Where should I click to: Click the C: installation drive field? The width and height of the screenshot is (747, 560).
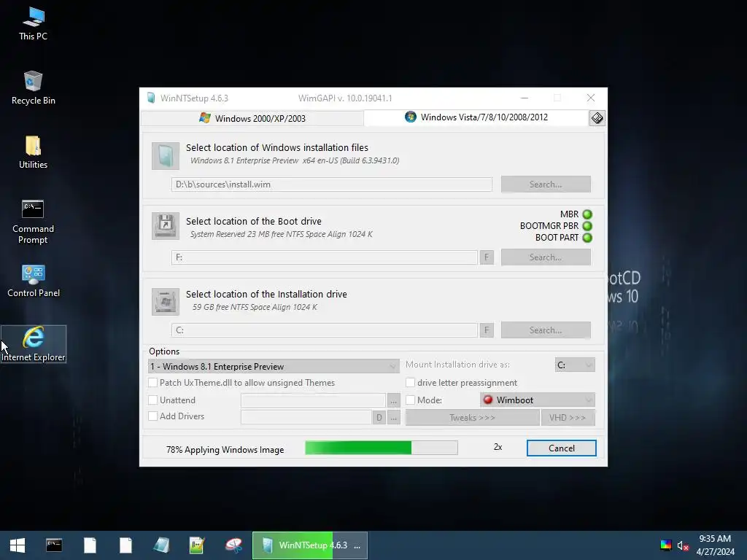pos(325,330)
